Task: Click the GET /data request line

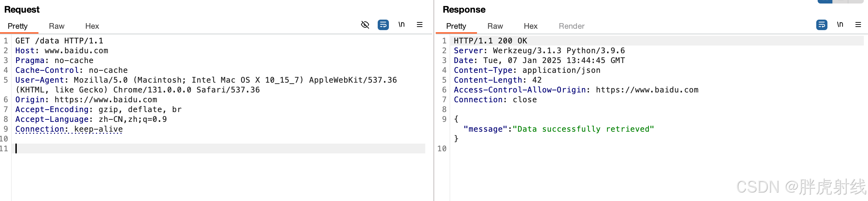Action: click(x=59, y=41)
